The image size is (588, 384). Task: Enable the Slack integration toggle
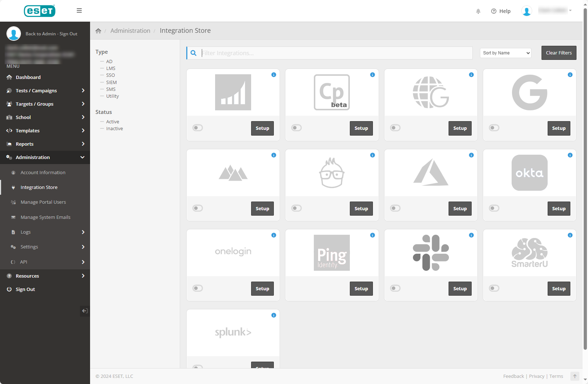pyautogui.click(x=395, y=288)
